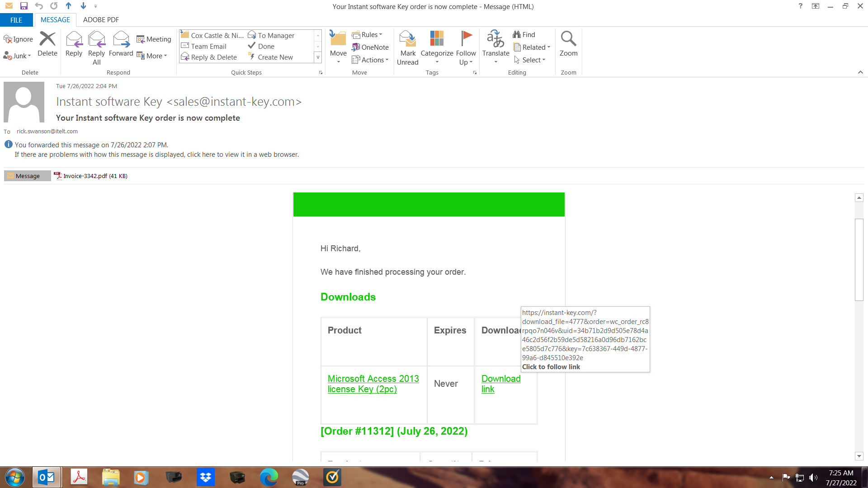Click the Reply All icon
This screenshot has height=488, width=868.
click(x=96, y=40)
